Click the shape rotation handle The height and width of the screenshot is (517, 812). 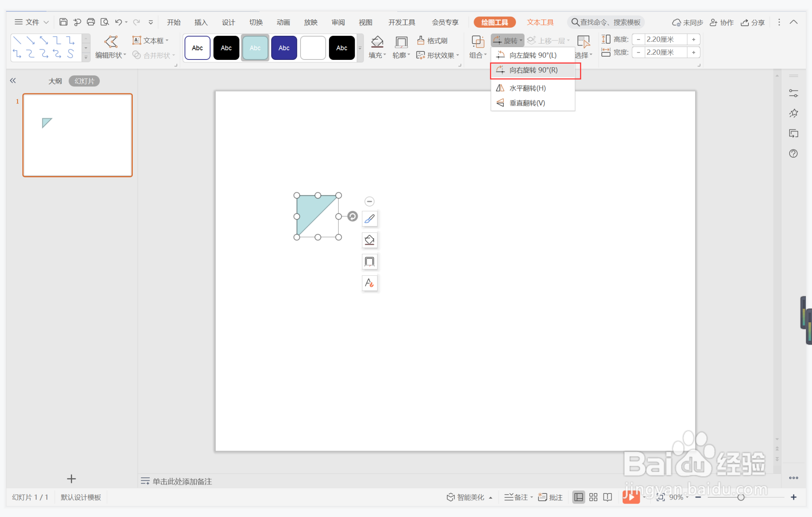353,216
